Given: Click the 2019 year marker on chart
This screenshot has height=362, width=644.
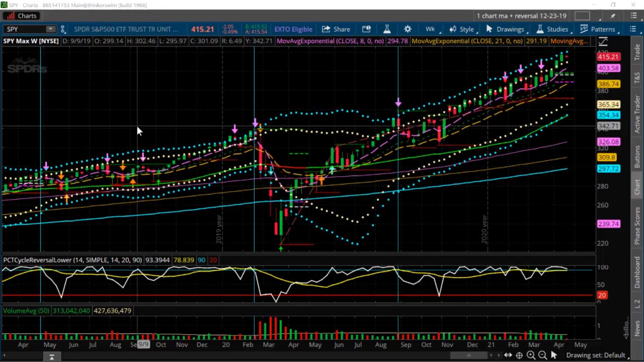Looking at the screenshot, I should coord(219,229).
